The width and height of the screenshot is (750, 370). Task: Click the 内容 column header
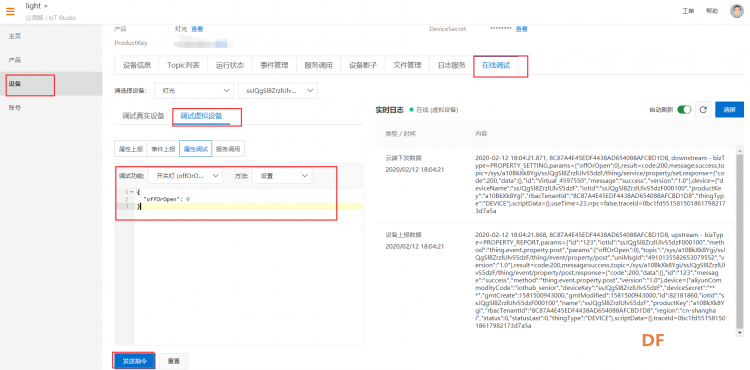click(x=481, y=133)
